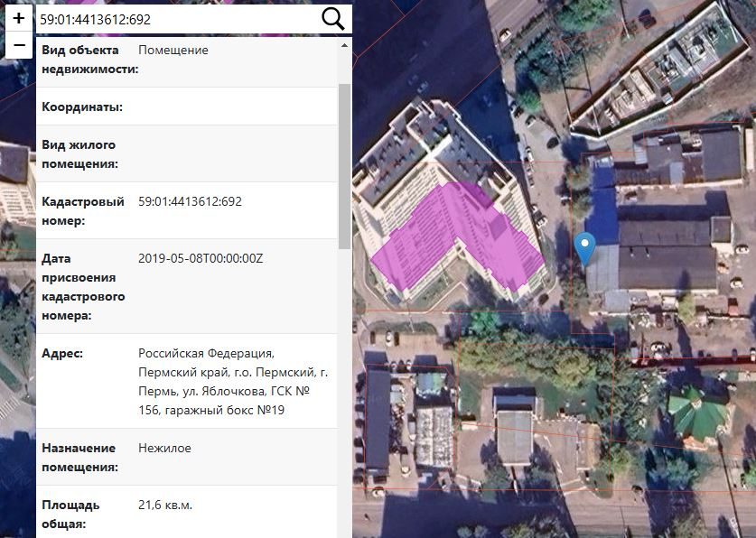Run search with the magnifier icon

(x=332, y=19)
